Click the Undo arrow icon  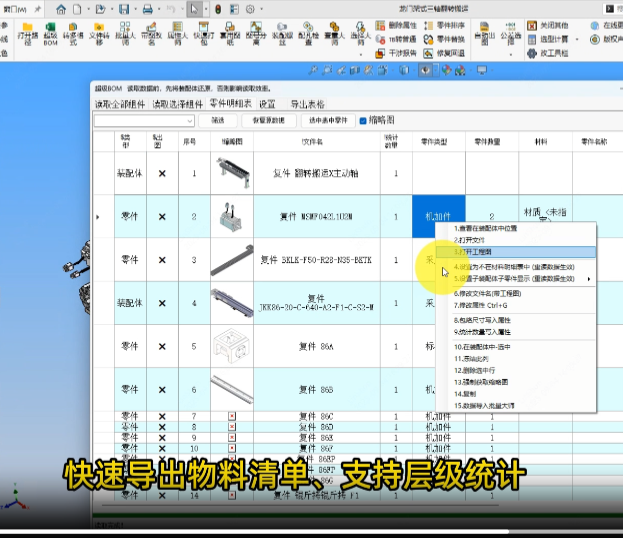pos(171,9)
